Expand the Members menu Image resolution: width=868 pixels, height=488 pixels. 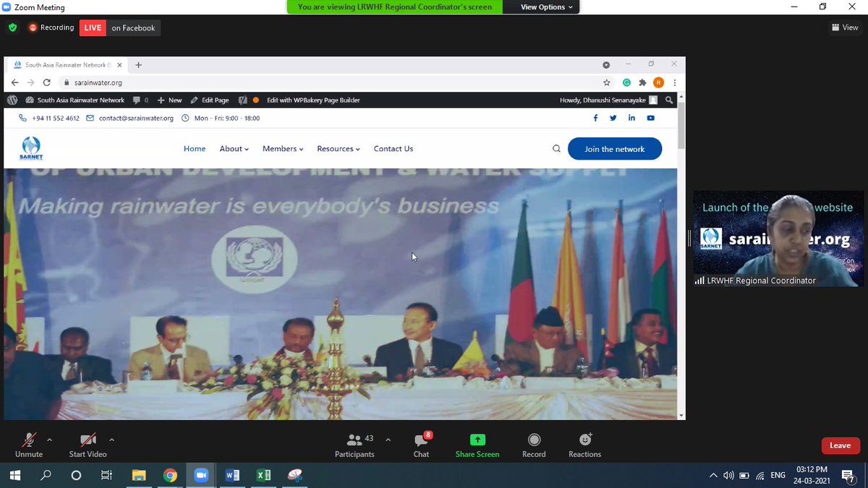pos(283,149)
